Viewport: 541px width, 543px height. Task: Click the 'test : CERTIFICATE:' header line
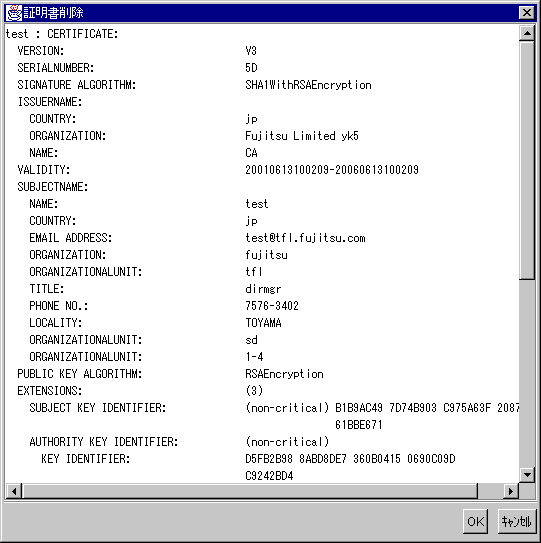pyautogui.click(x=62, y=34)
